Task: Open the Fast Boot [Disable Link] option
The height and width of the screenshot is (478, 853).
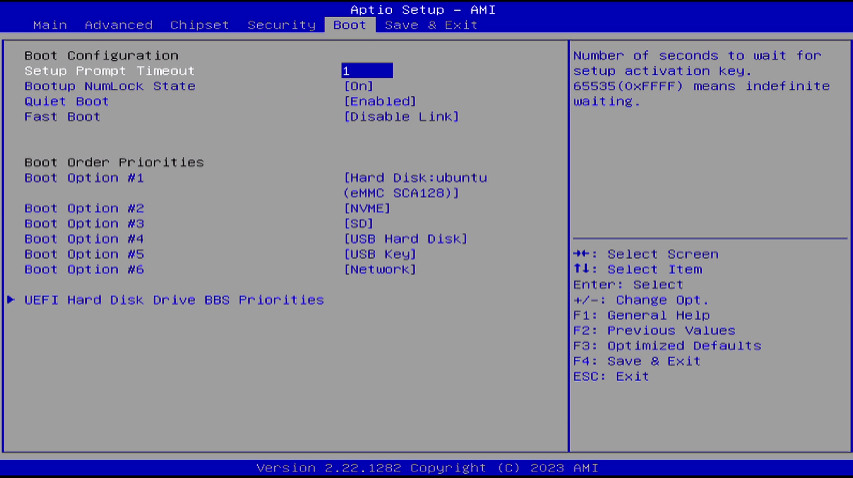Action: (401, 116)
